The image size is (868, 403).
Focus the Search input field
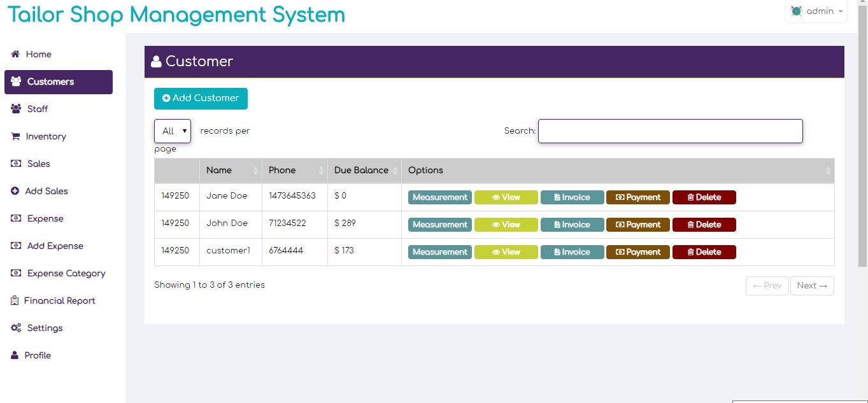pos(670,131)
